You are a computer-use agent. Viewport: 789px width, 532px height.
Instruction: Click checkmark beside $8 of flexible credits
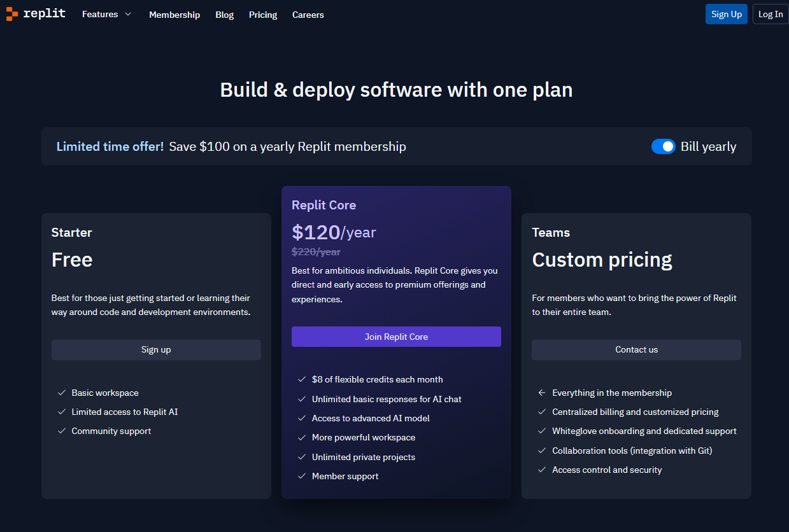[302, 379]
